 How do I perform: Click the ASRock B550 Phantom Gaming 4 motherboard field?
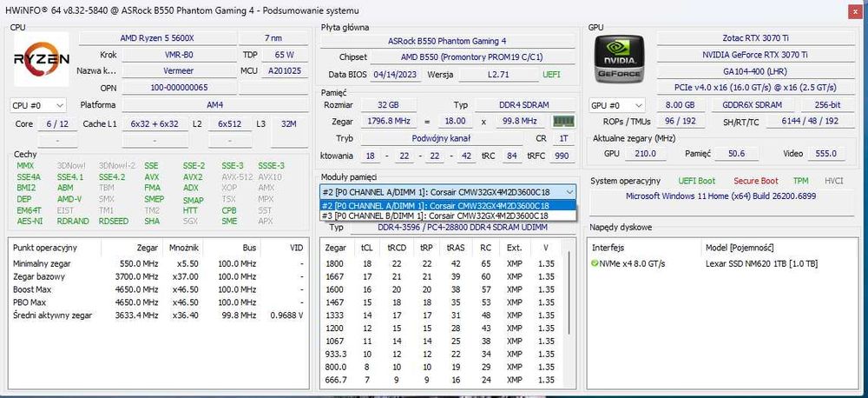point(447,41)
